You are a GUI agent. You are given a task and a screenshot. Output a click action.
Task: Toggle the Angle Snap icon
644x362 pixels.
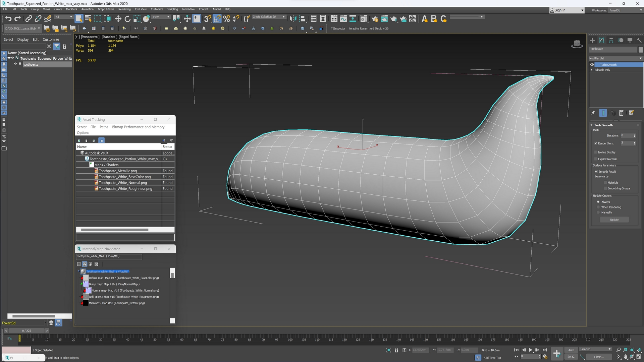click(217, 19)
